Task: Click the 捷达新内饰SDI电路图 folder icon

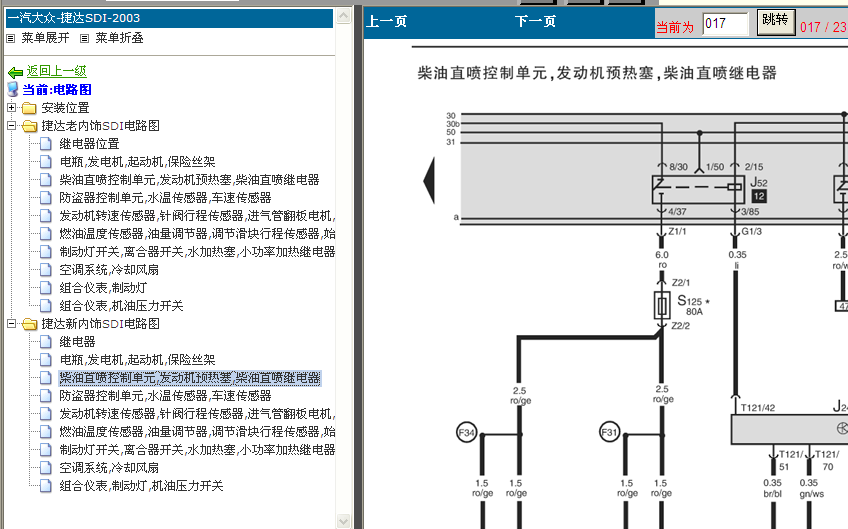Action: click(x=29, y=324)
